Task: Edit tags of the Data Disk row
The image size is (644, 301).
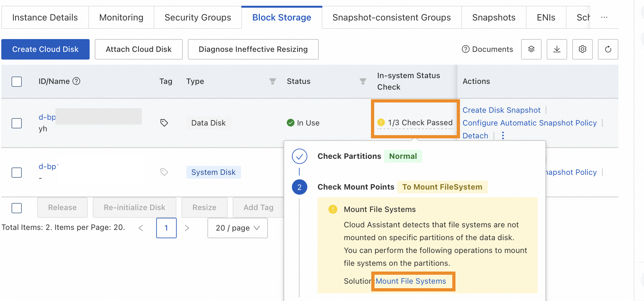Action: click(x=164, y=123)
